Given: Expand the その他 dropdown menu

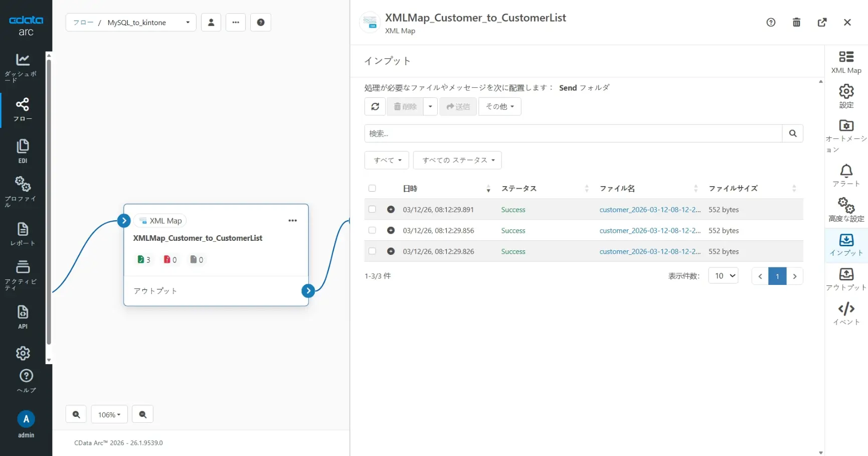Looking at the screenshot, I should point(499,106).
